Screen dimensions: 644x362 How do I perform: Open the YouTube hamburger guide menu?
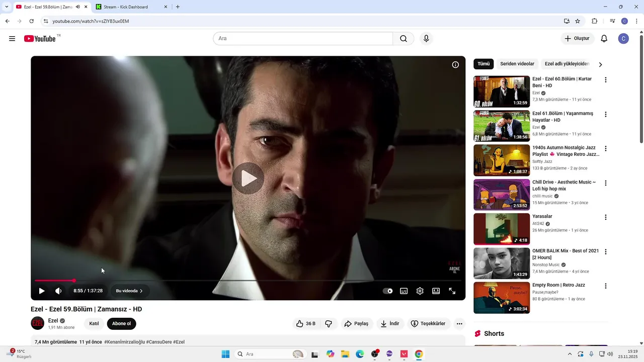tap(12, 39)
